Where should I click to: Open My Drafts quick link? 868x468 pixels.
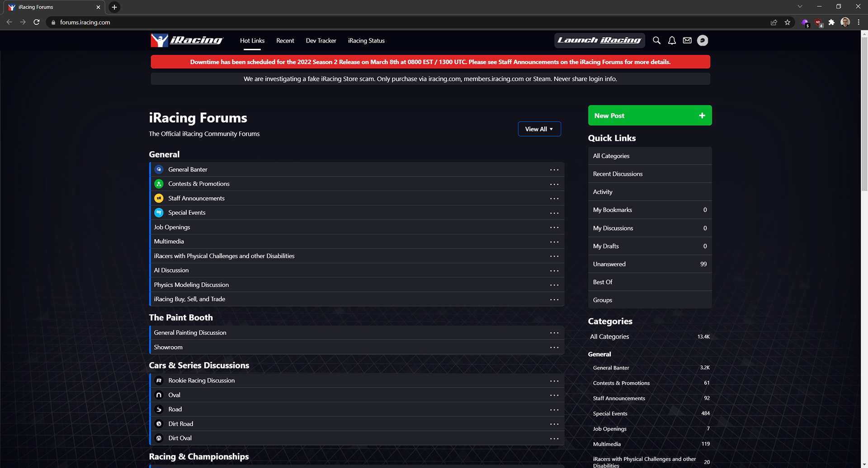coord(650,246)
